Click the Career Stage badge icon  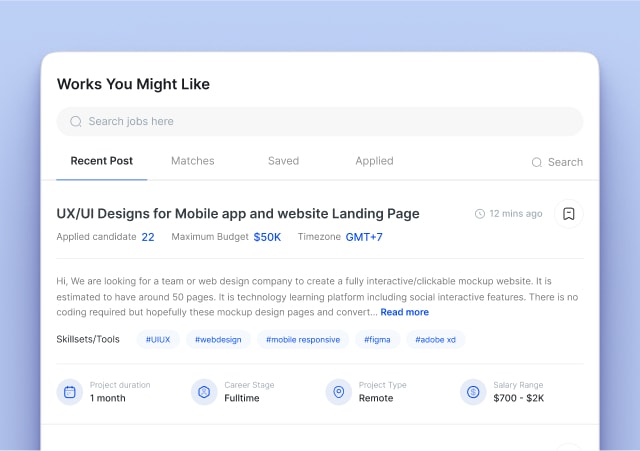204,392
